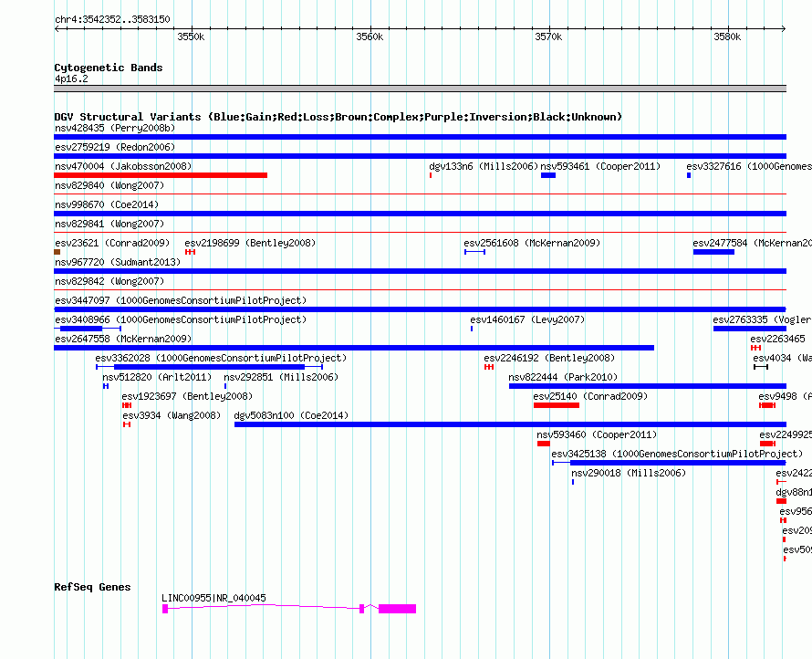
Task: Select esv3327616 1000Genomes variant label
Action: click(x=749, y=166)
